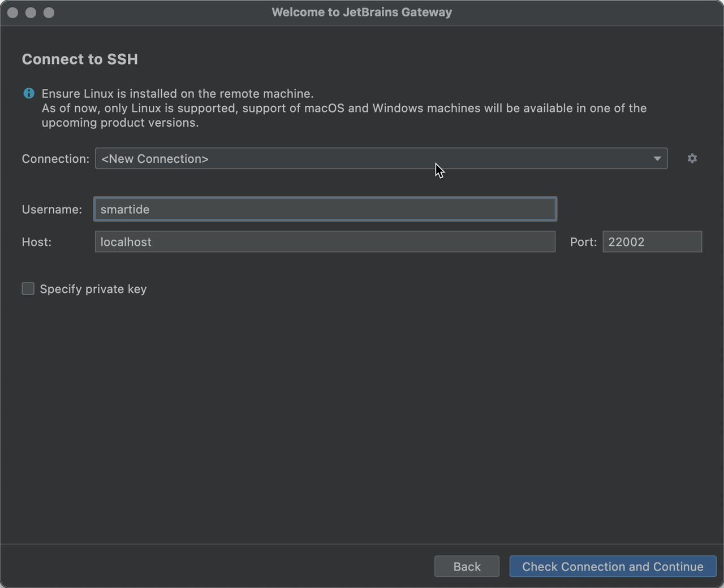Click the Port: label

583,242
